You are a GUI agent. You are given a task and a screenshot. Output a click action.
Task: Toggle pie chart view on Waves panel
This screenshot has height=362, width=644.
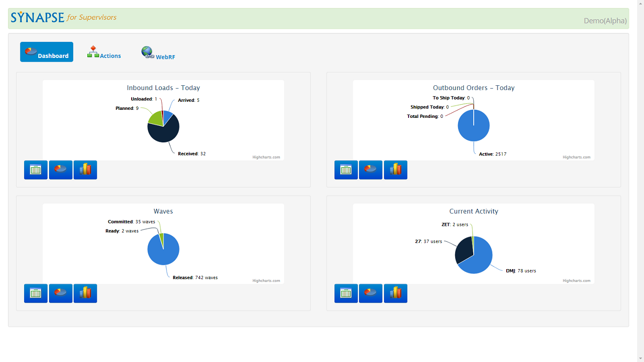(x=60, y=293)
